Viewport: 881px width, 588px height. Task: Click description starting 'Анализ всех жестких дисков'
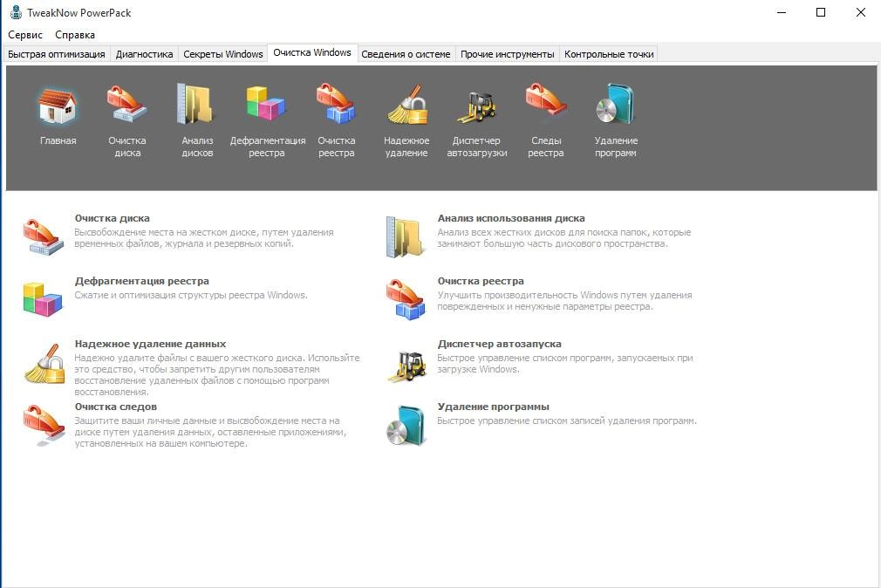point(564,238)
